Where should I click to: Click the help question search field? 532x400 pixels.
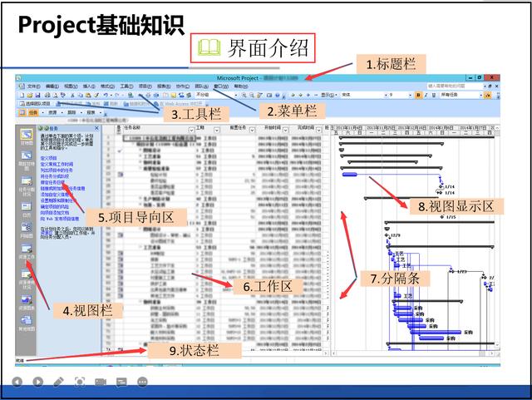coord(454,86)
